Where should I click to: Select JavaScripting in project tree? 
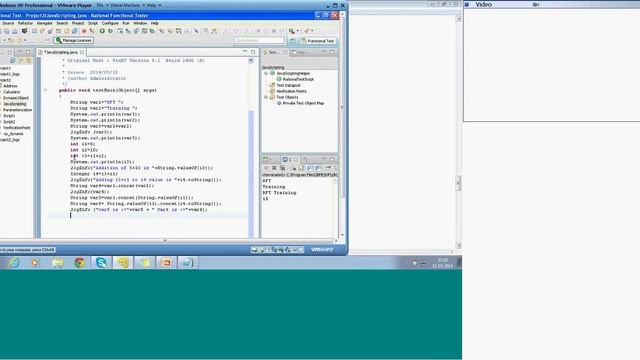[x=14, y=104]
